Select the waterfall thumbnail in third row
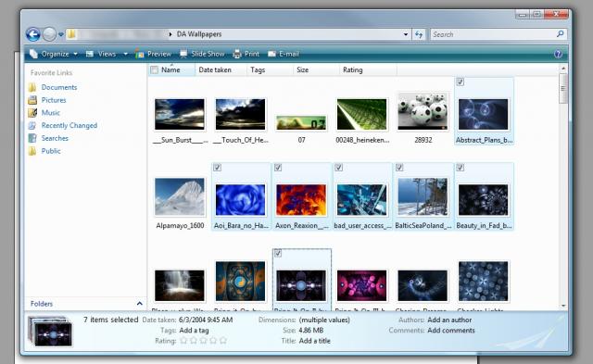Image resolution: width=593 pixels, height=364 pixels. (x=180, y=285)
